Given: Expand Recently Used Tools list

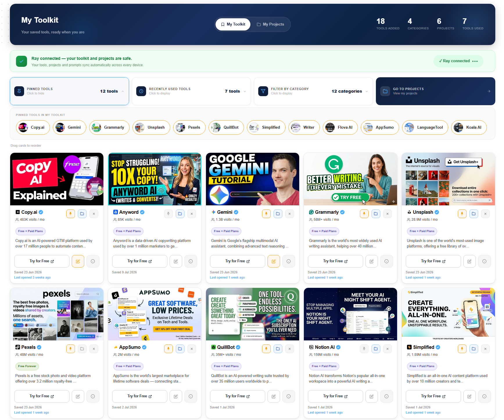Looking at the screenshot, I should click(191, 91).
